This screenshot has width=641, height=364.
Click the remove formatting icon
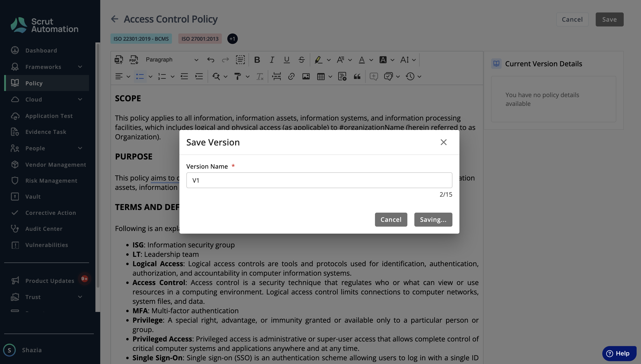coord(260,77)
